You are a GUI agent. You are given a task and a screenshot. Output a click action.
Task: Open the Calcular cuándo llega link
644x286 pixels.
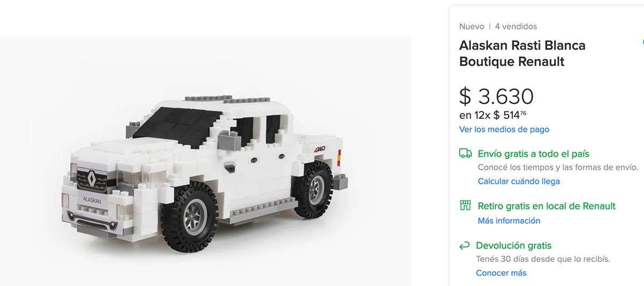click(x=519, y=181)
